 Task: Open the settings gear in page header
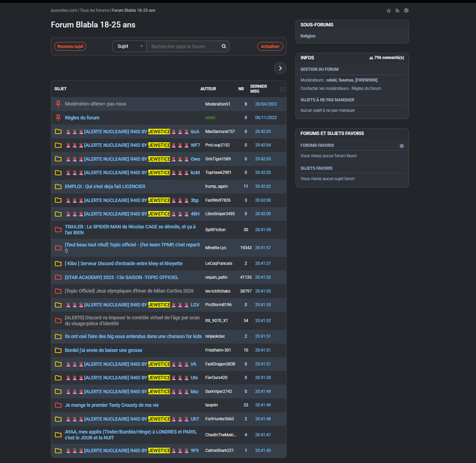pos(406,11)
